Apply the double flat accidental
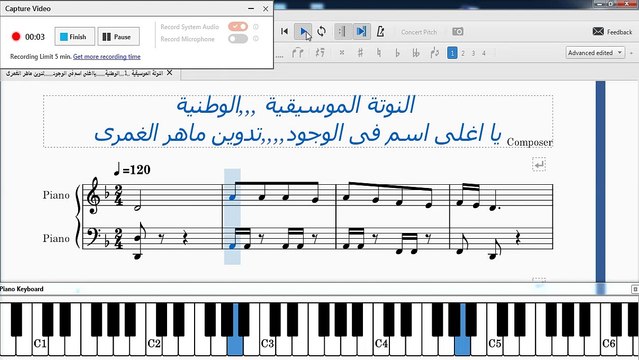Image resolution: width=639 pixels, height=360 pixels. pos(416,53)
